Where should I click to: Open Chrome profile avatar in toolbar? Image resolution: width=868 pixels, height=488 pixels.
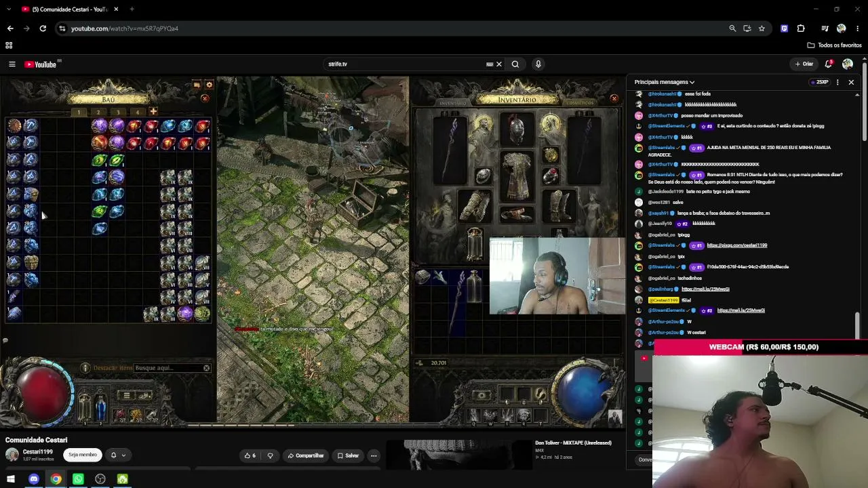842,28
